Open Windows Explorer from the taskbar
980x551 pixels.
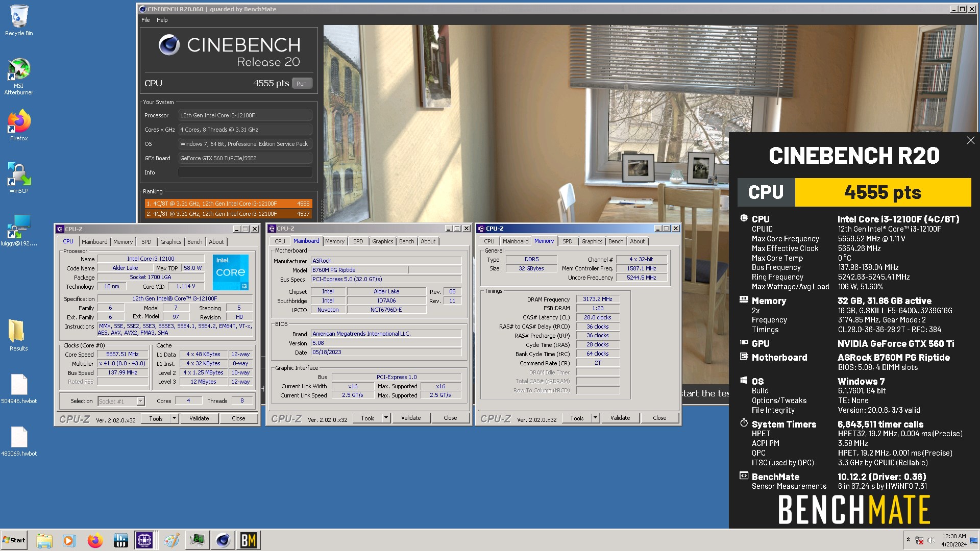pyautogui.click(x=44, y=540)
